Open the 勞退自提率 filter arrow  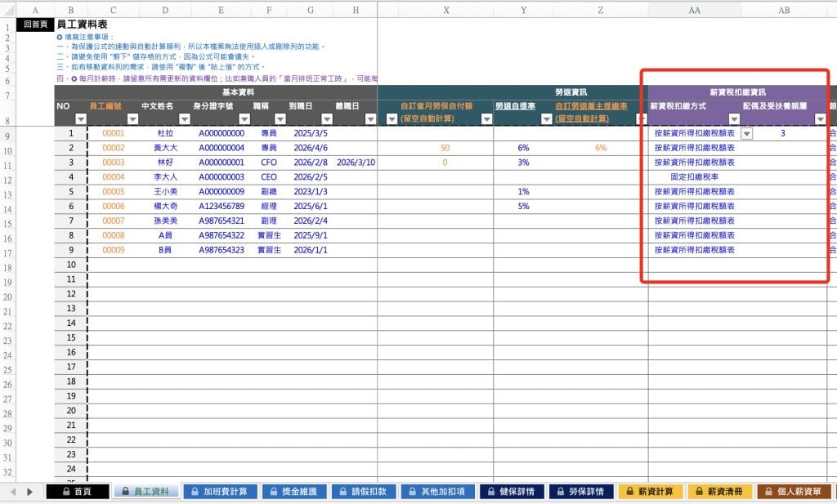click(546, 119)
